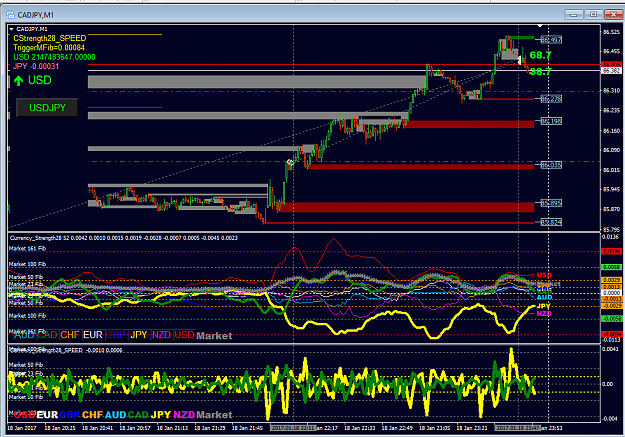625x437 pixels.
Task: Click the 85.945 price axis label
Action: pos(611,189)
